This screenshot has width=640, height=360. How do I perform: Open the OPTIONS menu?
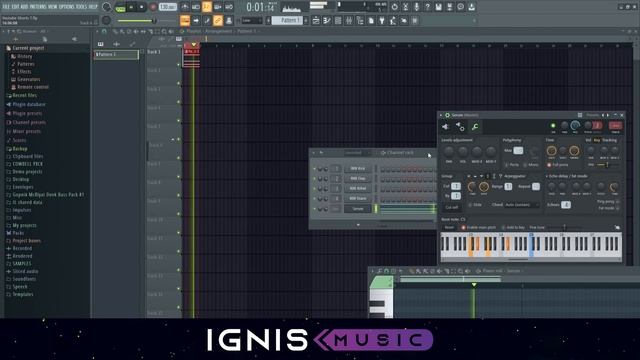[67, 7]
